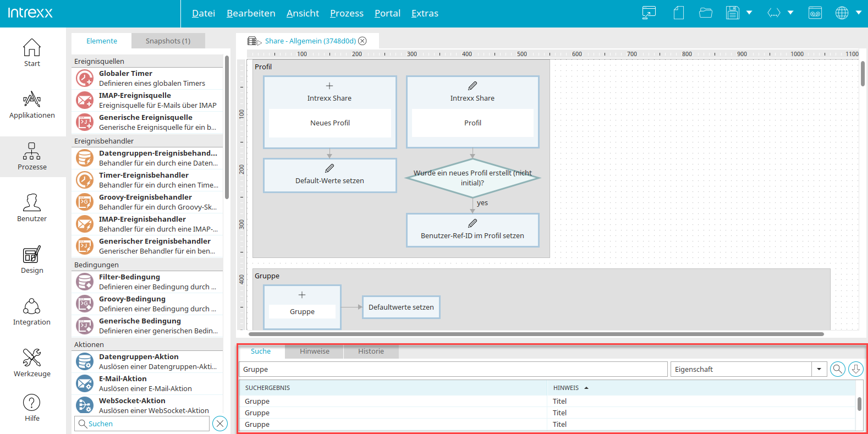
Task: Click the code brackets icon in top toolbar
Action: pyautogui.click(x=774, y=13)
